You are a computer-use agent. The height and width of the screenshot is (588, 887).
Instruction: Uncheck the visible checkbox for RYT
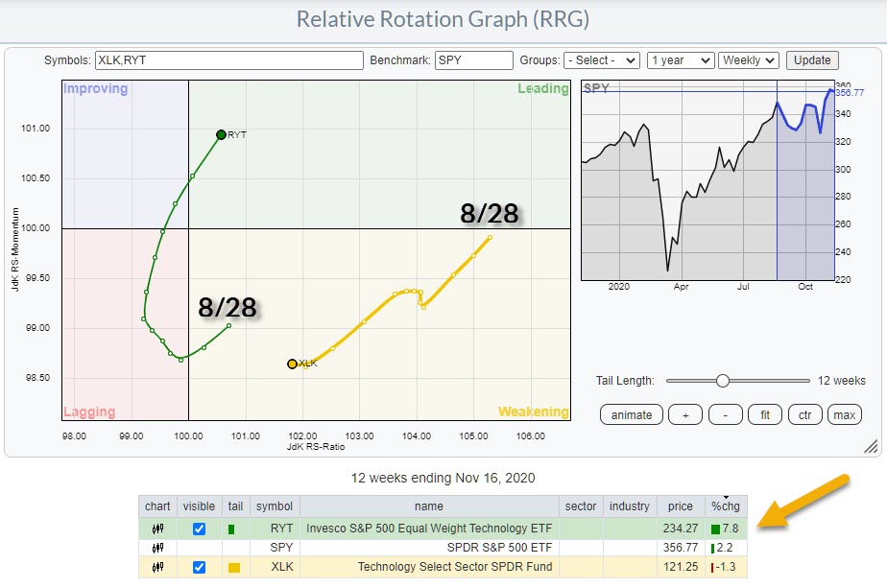click(199, 529)
